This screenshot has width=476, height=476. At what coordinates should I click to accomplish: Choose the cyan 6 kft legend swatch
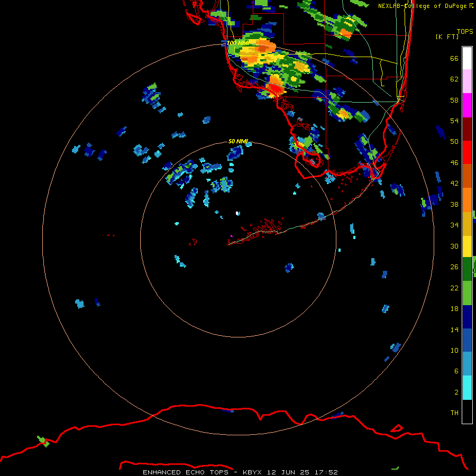click(x=467, y=388)
